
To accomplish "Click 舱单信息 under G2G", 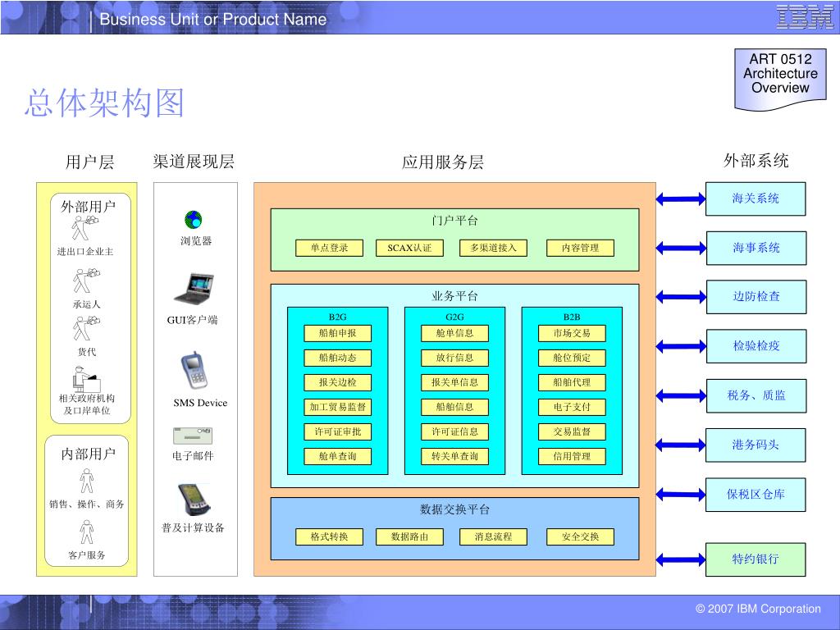I will 454,333.
